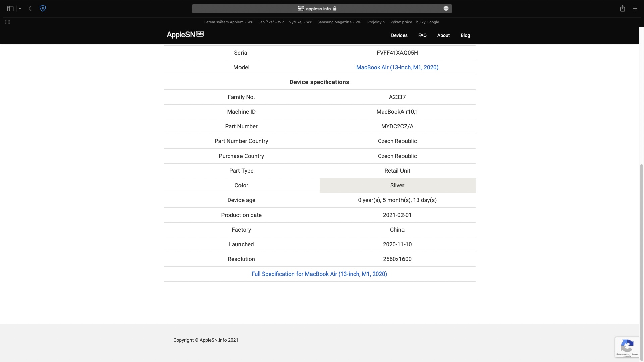Click the page menu icon in address bar
Viewport: 644px width, 362px height.
pyautogui.click(x=446, y=9)
